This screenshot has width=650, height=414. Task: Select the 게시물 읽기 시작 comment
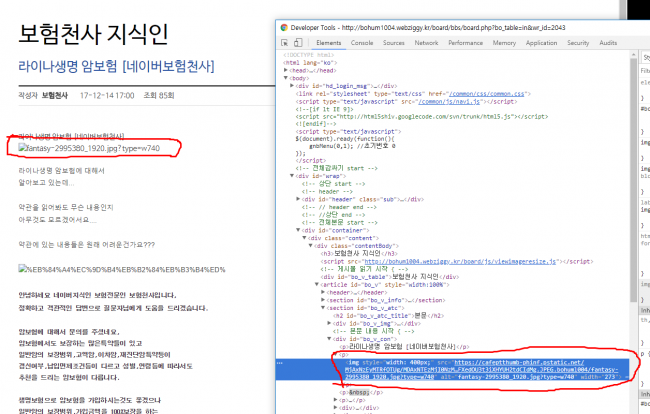pyautogui.click(x=364, y=269)
